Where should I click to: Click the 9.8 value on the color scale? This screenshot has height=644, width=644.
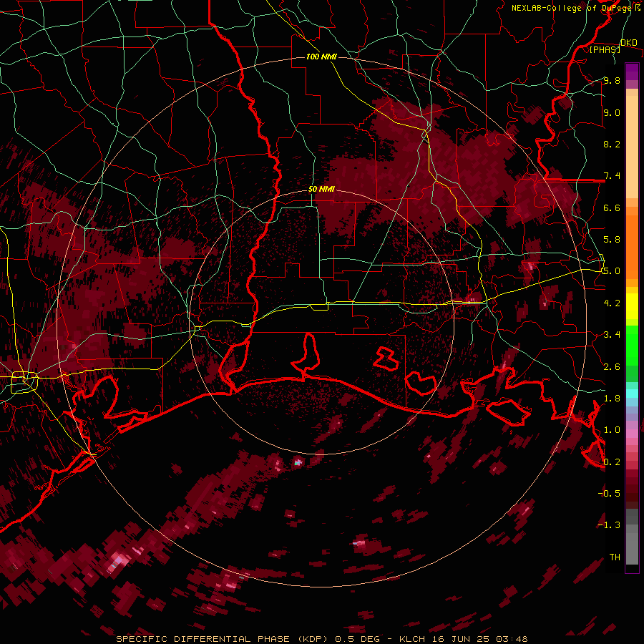(x=612, y=81)
